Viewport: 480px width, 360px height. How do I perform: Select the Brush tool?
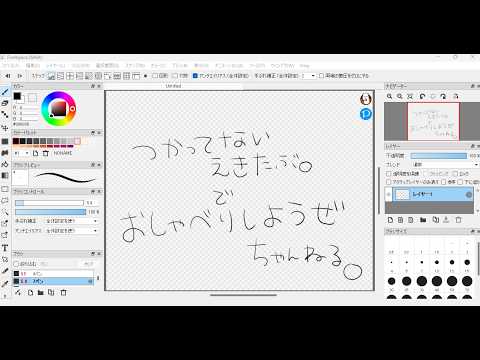tap(5, 92)
